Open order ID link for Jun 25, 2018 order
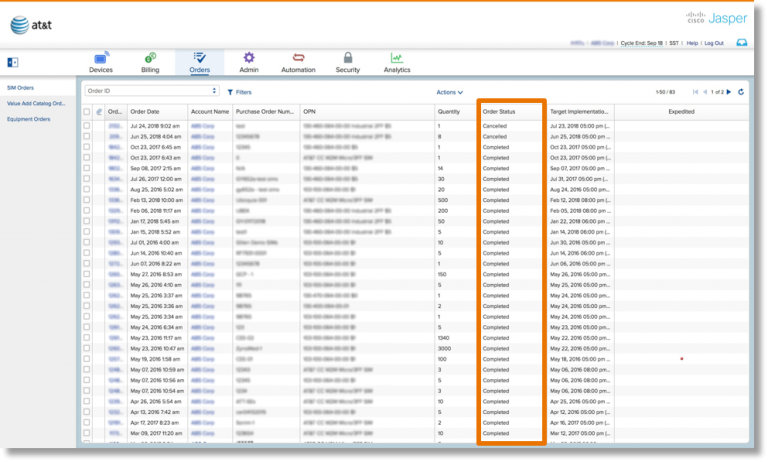 tap(115, 137)
